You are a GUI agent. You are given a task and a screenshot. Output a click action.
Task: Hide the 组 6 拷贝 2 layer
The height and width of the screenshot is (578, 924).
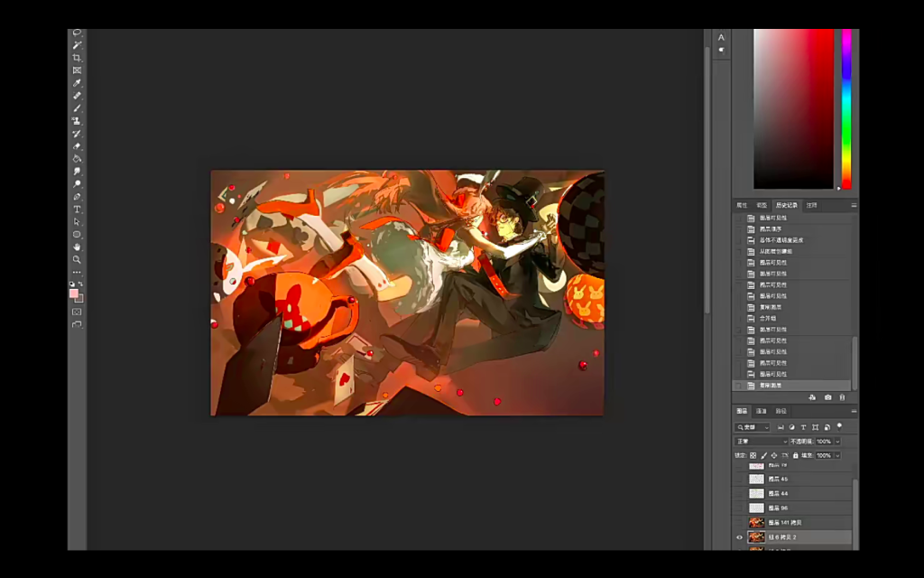pos(740,537)
